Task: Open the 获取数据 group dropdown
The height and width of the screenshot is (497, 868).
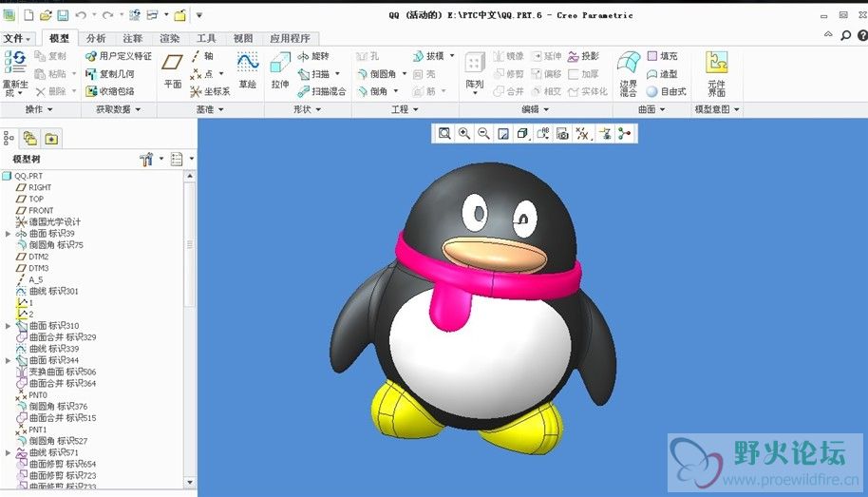Action: [x=118, y=109]
